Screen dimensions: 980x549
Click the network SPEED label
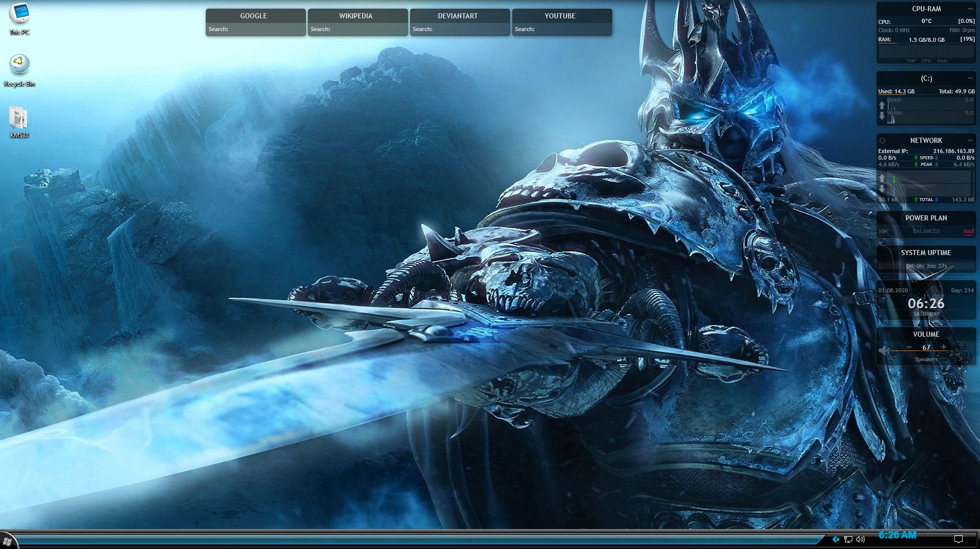click(926, 158)
